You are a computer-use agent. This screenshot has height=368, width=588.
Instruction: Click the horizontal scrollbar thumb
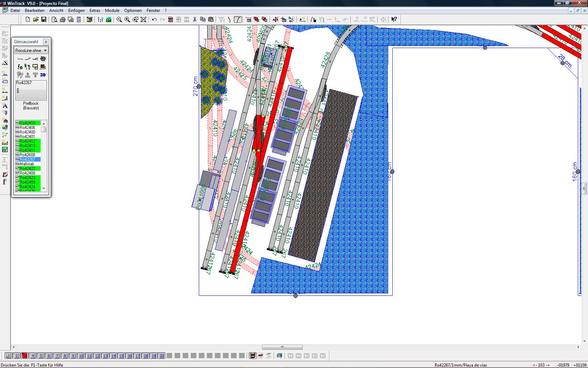pos(282,347)
